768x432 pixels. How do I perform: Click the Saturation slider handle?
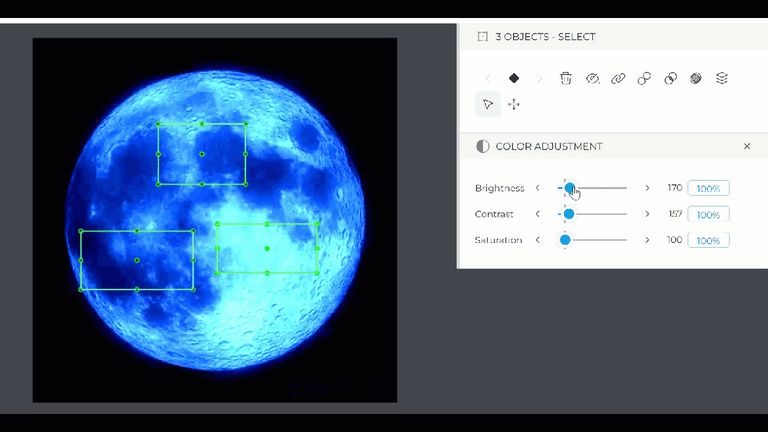[x=565, y=240]
